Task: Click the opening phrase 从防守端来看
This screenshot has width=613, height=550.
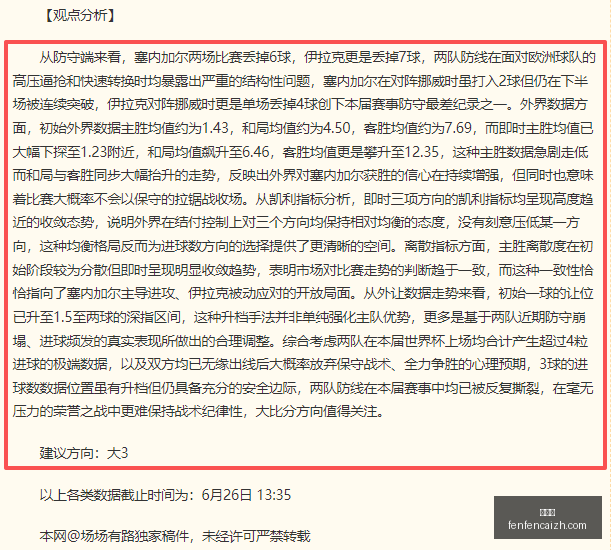Action: point(80,57)
